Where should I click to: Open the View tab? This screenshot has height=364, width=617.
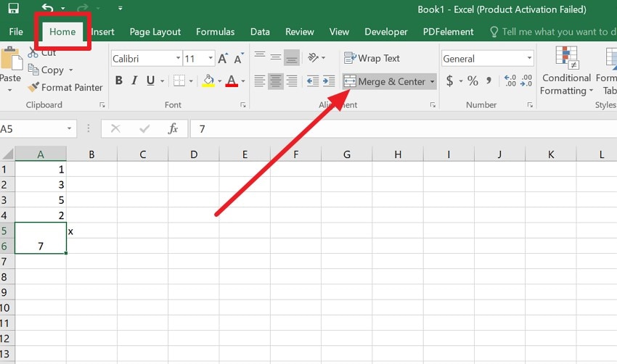[x=339, y=32]
